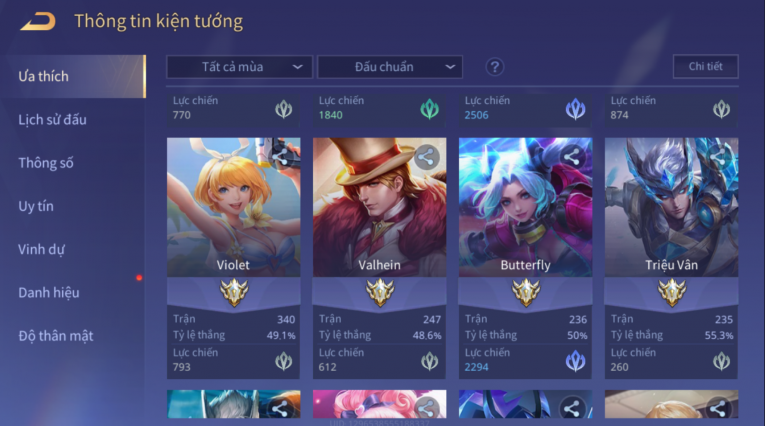
Task: Switch to the Lịch sử đấu tab
Action: (52, 120)
